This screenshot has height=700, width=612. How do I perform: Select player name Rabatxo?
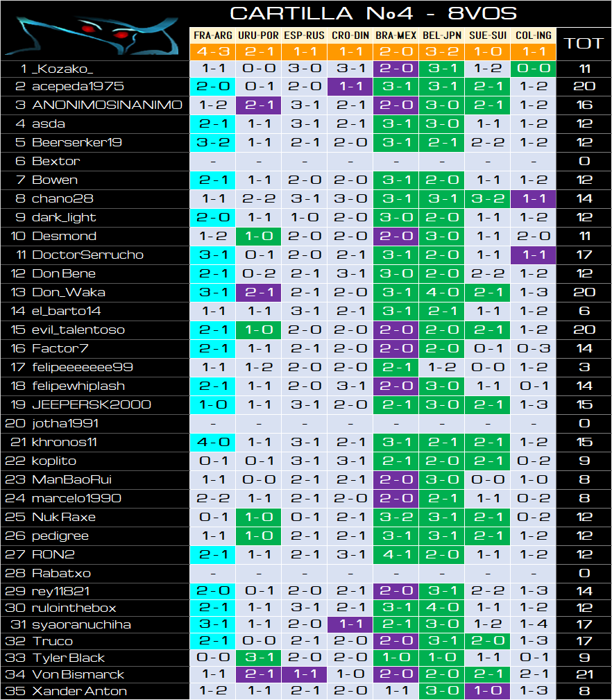61,573
